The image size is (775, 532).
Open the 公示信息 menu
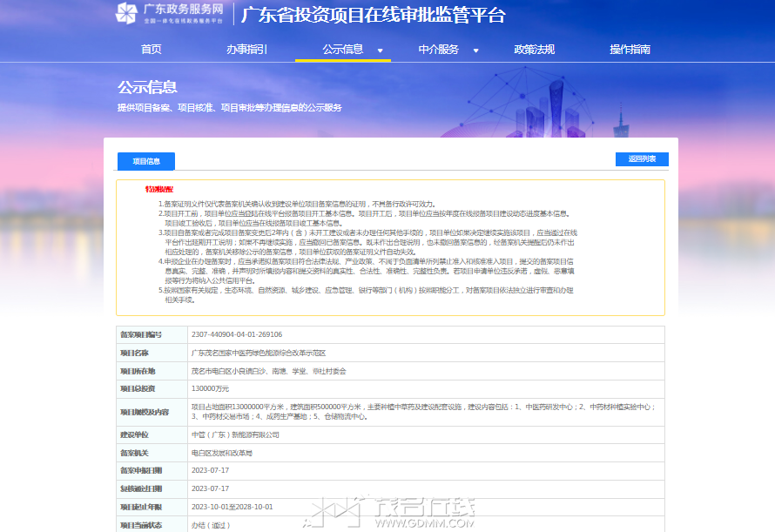tap(343, 50)
